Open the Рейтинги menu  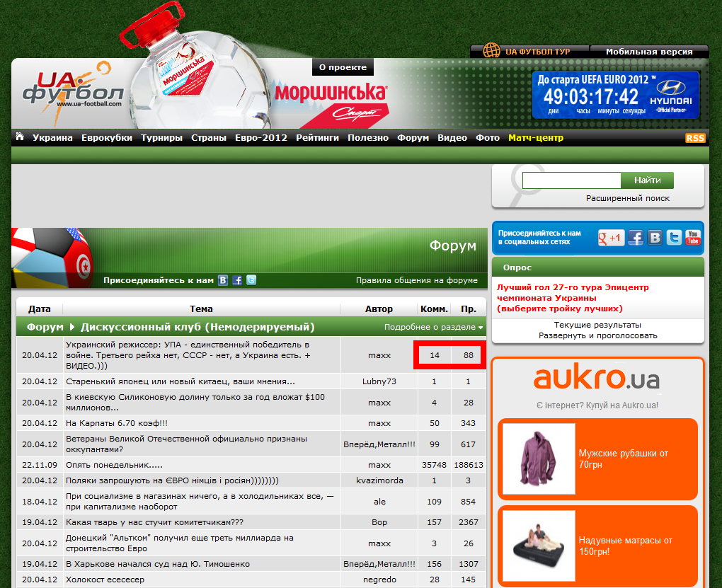tap(317, 138)
